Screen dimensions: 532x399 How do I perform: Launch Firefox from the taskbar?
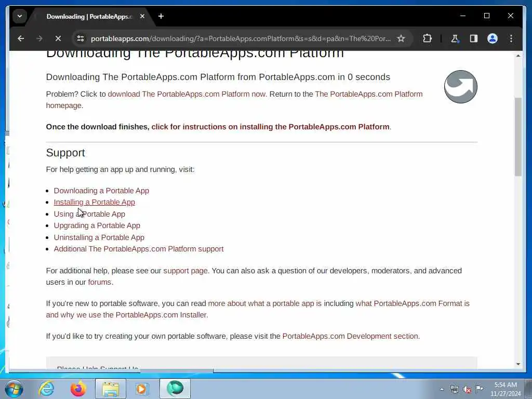tap(78, 389)
